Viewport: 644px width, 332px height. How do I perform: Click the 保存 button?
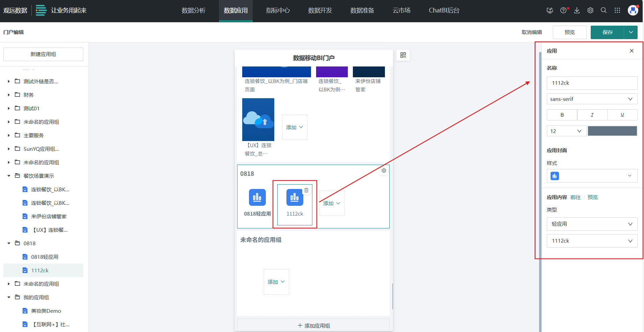[x=607, y=32]
